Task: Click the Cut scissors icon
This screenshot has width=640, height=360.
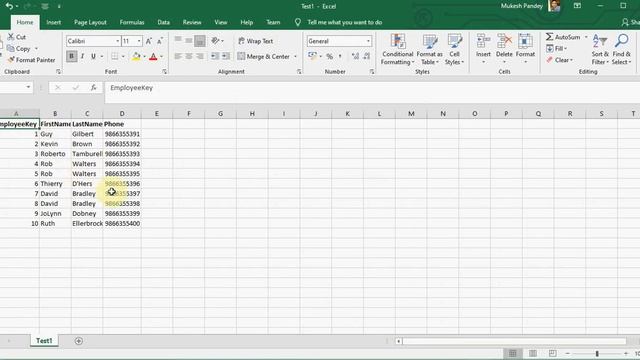Action: tap(11, 37)
